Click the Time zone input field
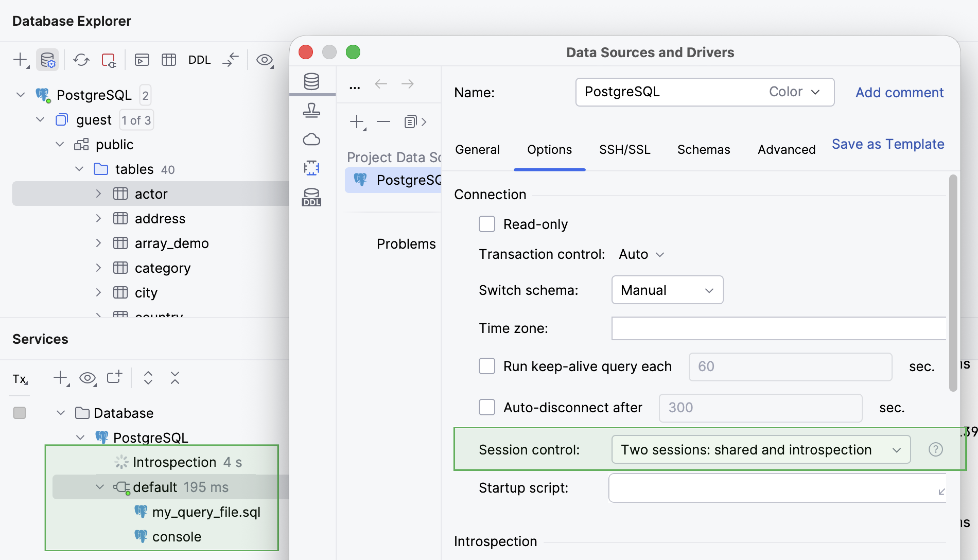This screenshot has width=978, height=560. tap(778, 328)
